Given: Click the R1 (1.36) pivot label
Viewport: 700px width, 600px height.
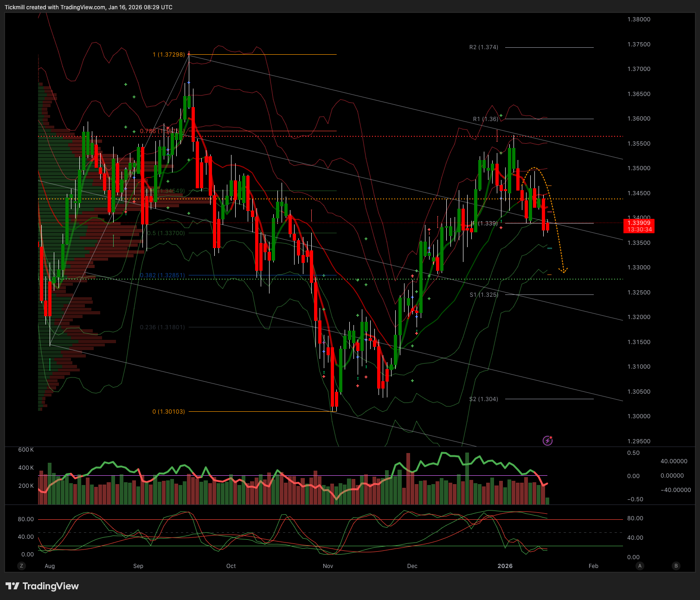Looking at the screenshot, I should pyautogui.click(x=485, y=119).
